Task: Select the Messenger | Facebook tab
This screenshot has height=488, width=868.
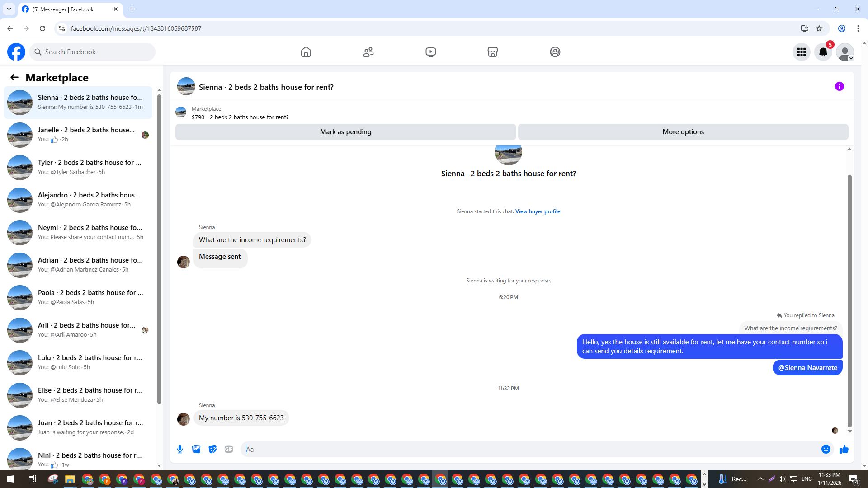Action: click(x=70, y=9)
